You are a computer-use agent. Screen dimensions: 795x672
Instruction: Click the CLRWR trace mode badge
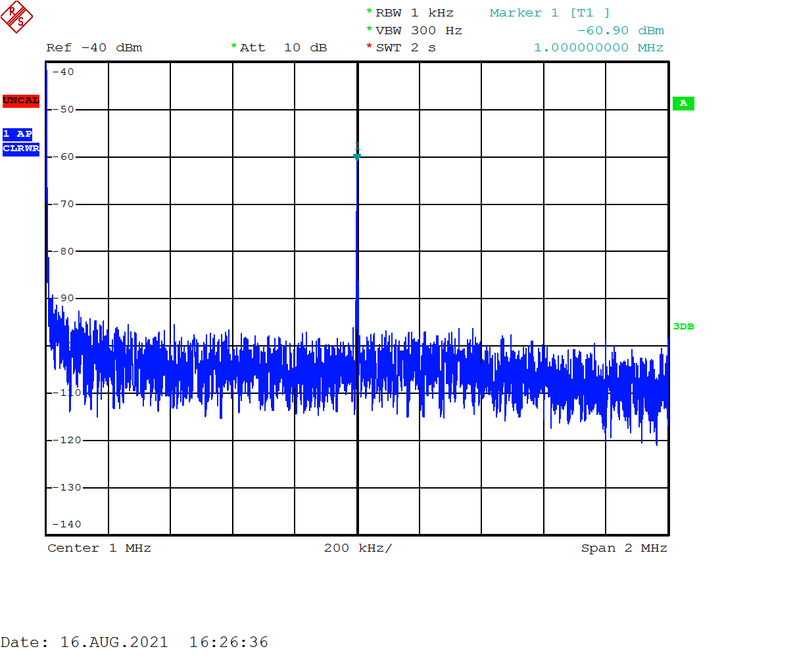[21, 149]
